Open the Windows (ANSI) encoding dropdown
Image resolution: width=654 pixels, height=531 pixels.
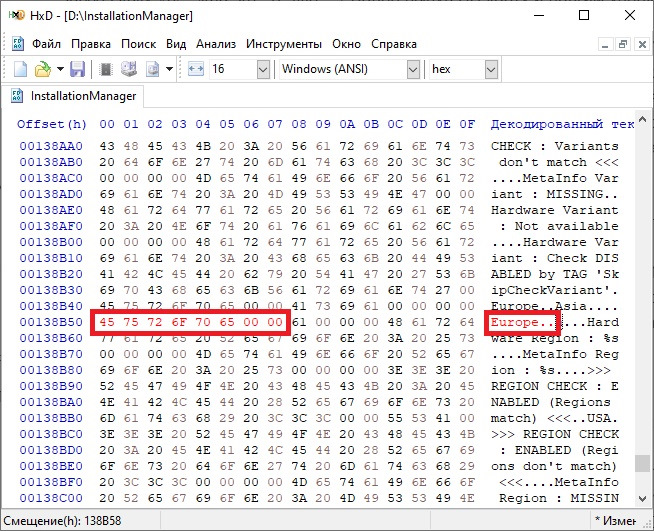coord(413,69)
